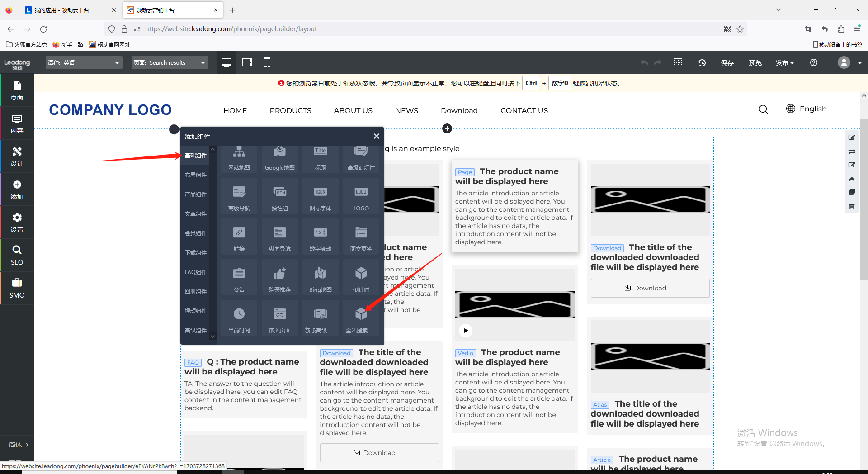868x474 pixels.
Task: Add the 全站搜索 component
Action: [x=361, y=318]
